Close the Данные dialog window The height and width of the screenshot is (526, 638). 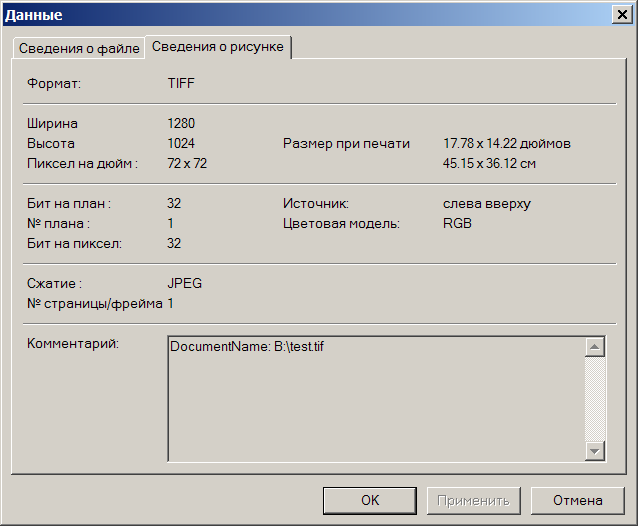coord(621,15)
